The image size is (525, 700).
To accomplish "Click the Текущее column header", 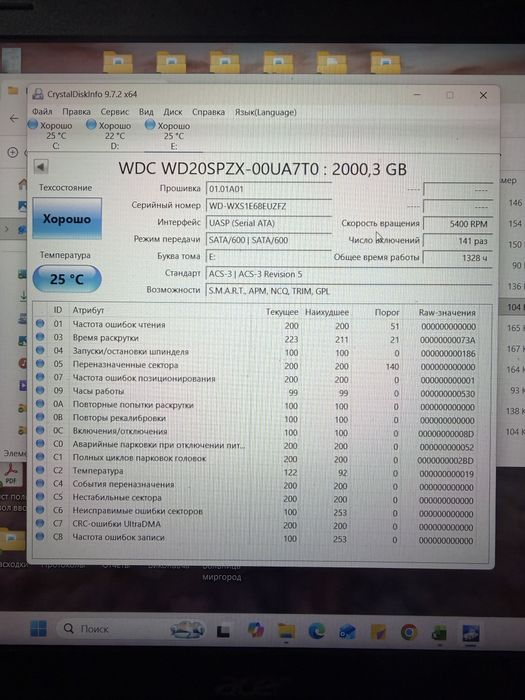I will pyautogui.click(x=282, y=312).
